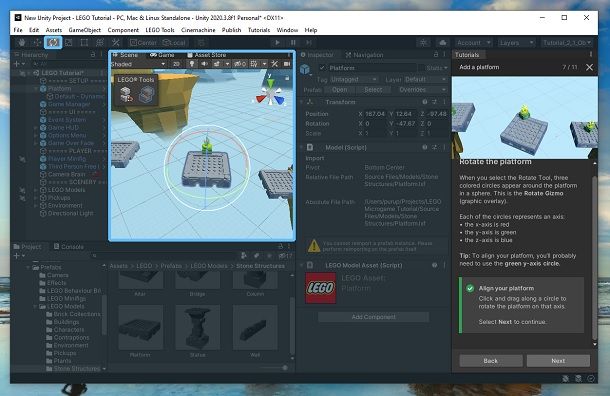Collapse the Model (Script) component
Image resolution: width=610 pixels, height=396 pixels.
click(x=302, y=147)
